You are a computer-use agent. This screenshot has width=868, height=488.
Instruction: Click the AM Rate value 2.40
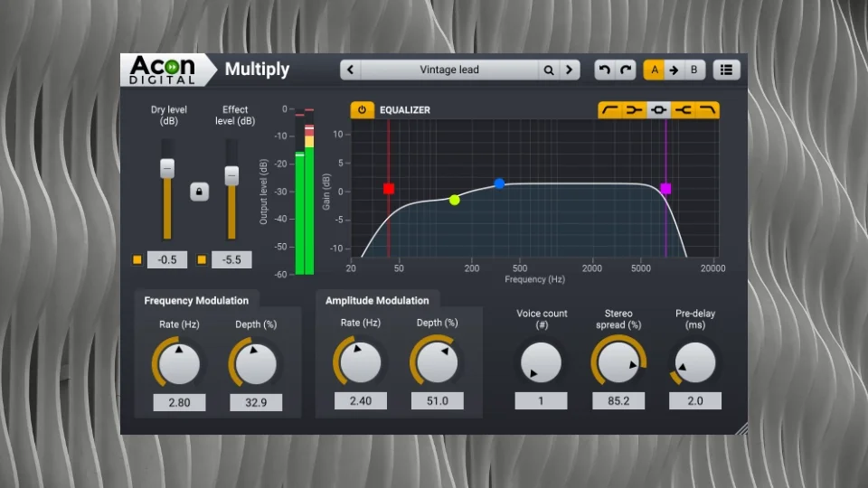pos(361,400)
